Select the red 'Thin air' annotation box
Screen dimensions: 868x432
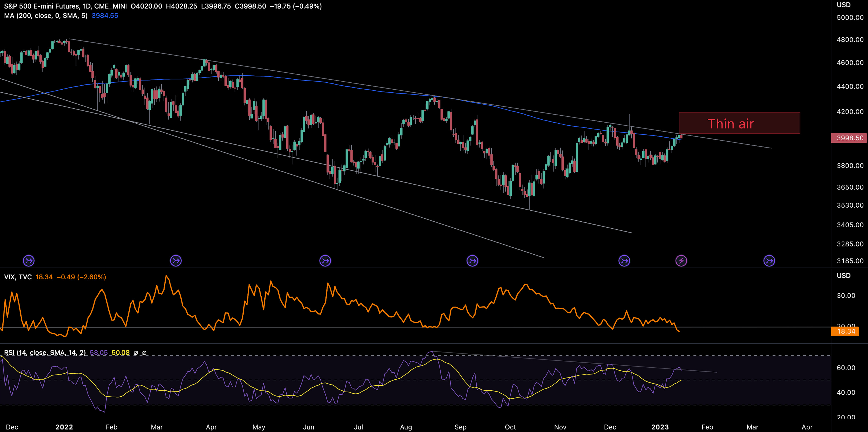coord(739,123)
